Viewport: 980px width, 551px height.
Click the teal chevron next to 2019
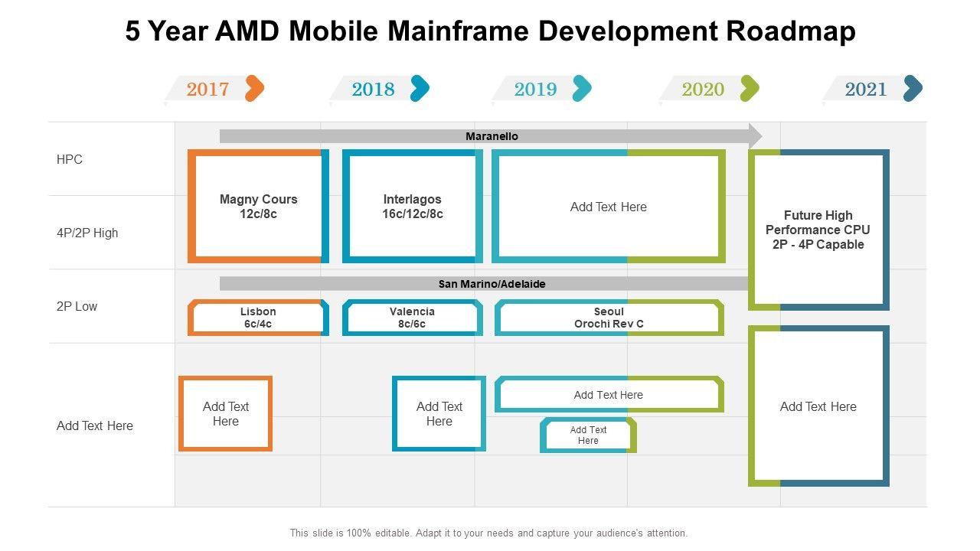pos(582,89)
